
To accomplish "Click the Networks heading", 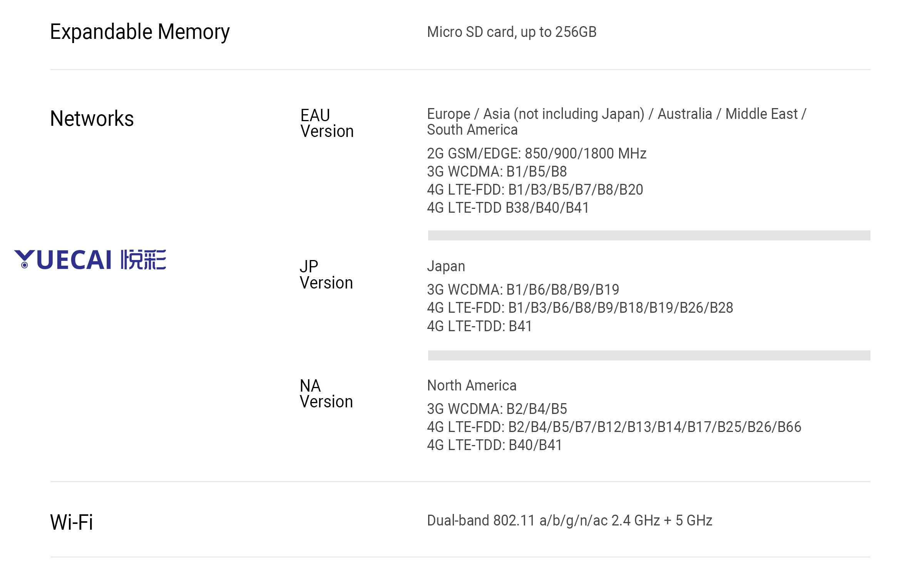I will pyautogui.click(x=92, y=118).
